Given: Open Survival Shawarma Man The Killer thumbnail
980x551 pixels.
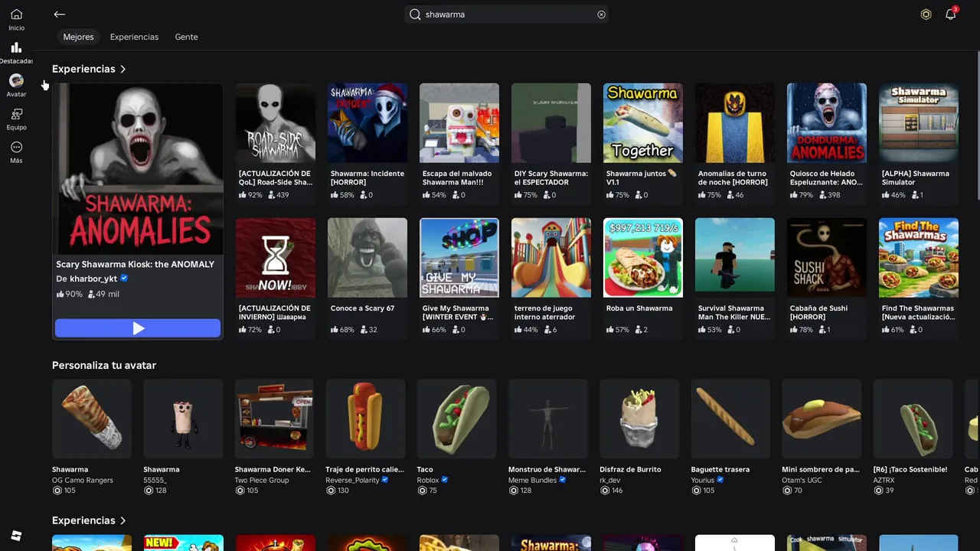Looking at the screenshot, I should pos(735,258).
